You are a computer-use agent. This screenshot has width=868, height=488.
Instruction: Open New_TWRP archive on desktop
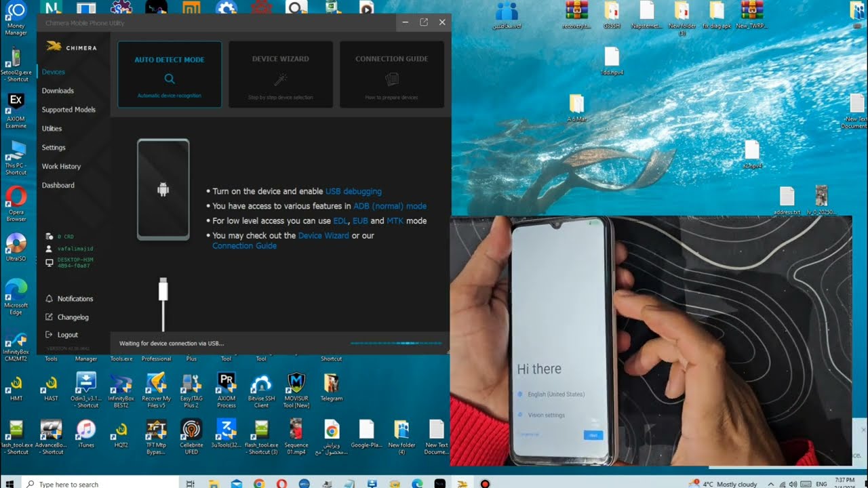[x=752, y=16]
